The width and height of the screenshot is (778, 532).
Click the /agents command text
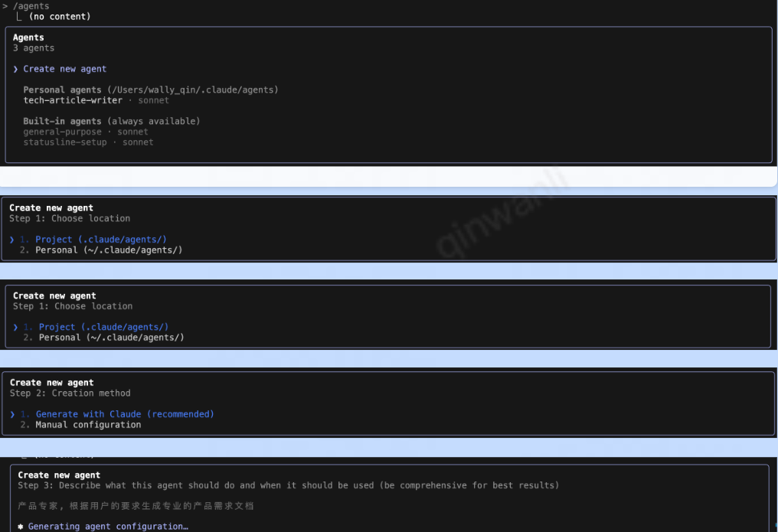pyautogui.click(x=31, y=6)
